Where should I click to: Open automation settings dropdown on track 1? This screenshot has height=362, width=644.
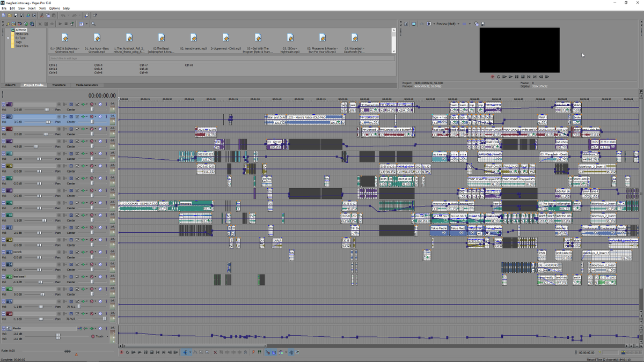click(95, 104)
